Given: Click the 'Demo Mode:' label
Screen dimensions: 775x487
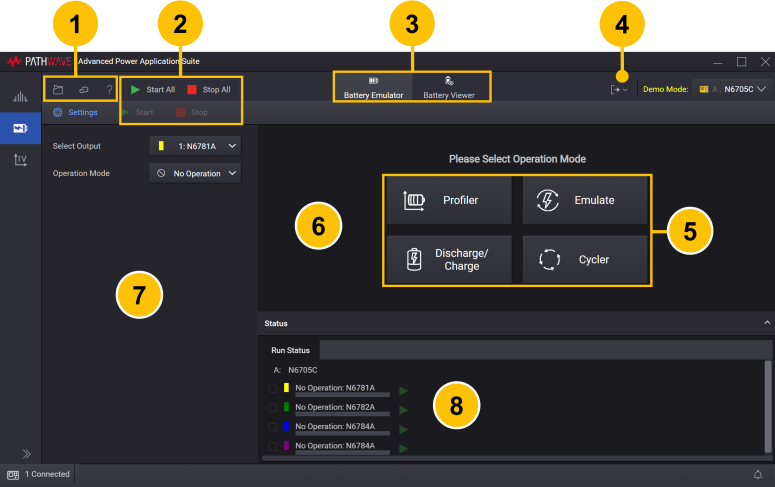Looking at the screenshot, I should [x=665, y=89].
